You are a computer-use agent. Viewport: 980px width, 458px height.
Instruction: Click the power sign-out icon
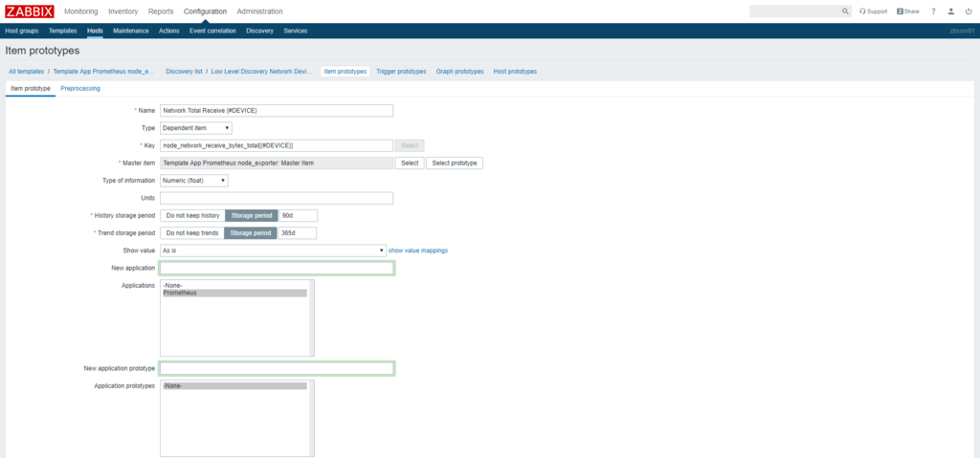click(969, 11)
